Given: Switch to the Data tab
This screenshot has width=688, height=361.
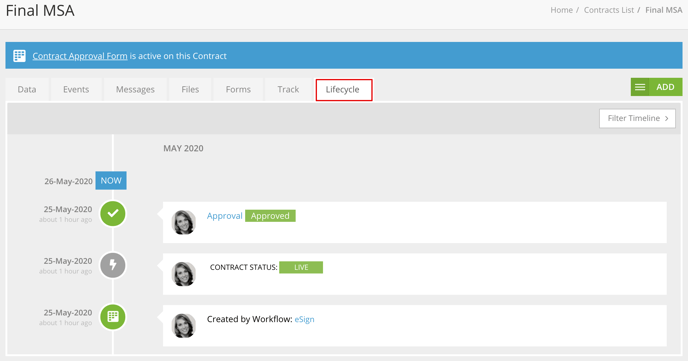Looking at the screenshot, I should [27, 89].
